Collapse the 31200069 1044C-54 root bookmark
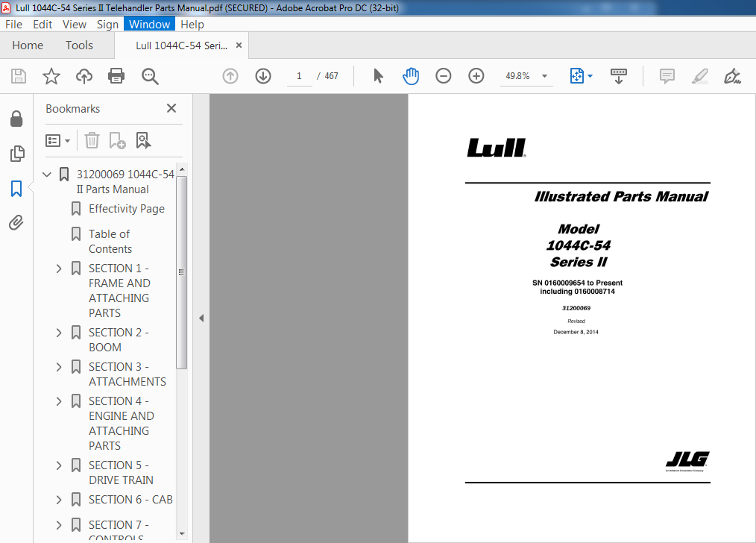This screenshot has height=543, width=756. [47, 174]
